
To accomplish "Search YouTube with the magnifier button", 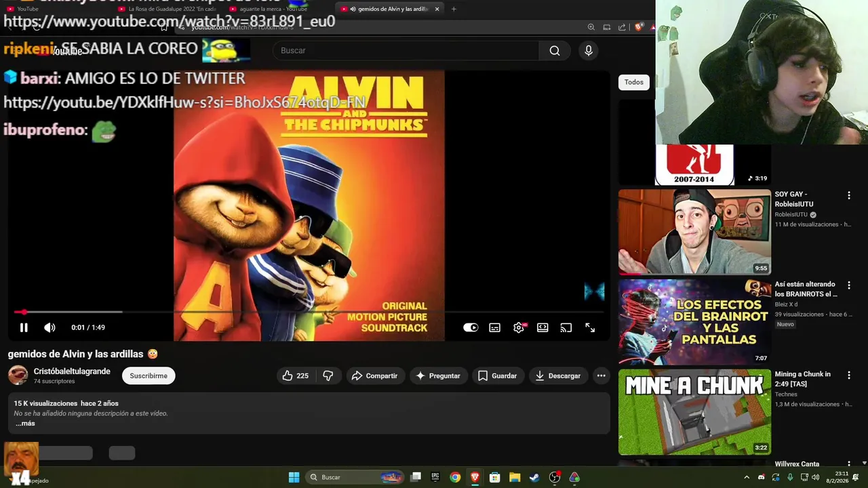I will [x=555, y=51].
